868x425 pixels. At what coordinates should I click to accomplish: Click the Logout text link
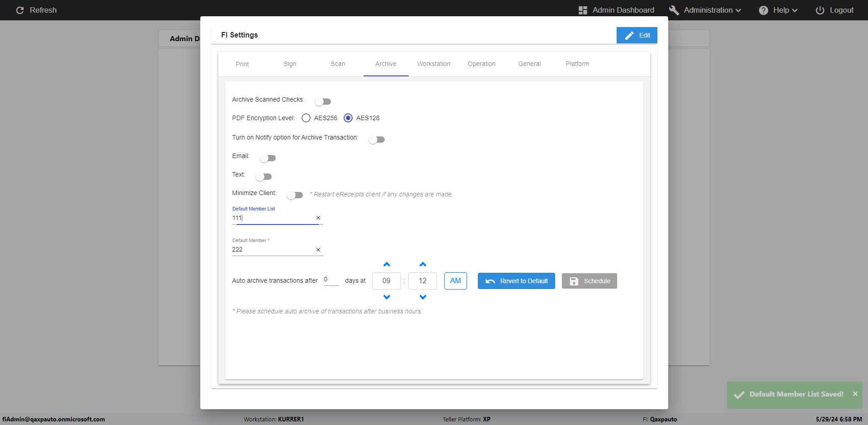click(842, 10)
